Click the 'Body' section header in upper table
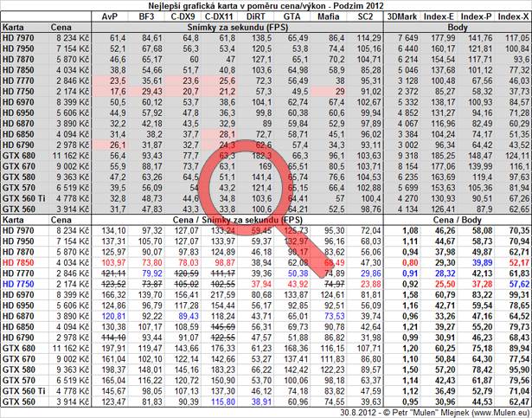Image resolution: width=532 pixels, height=418 pixels. point(458,28)
